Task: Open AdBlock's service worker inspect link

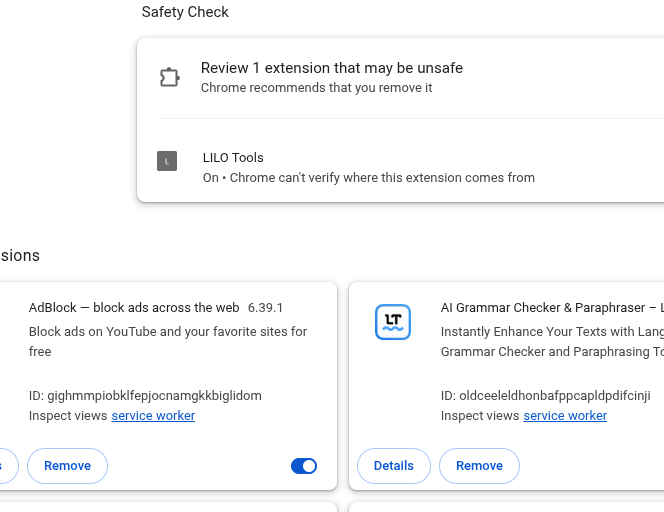Action: (x=153, y=416)
